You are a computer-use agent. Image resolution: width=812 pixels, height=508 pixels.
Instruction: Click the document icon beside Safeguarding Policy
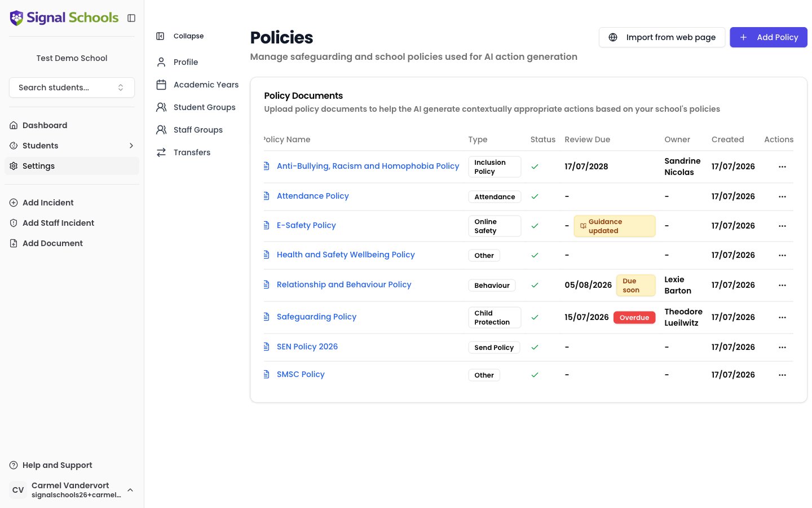pyautogui.click(x=267, y=317)
